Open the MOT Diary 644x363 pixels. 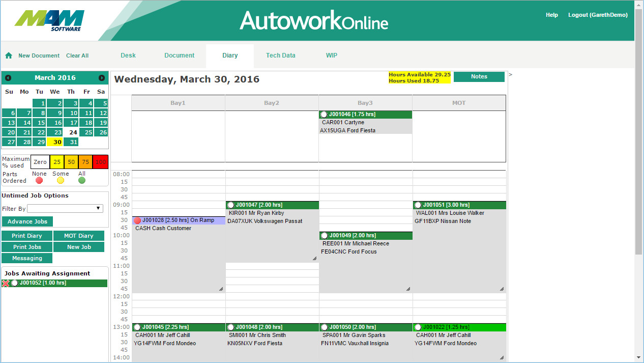tap(79, 236)
